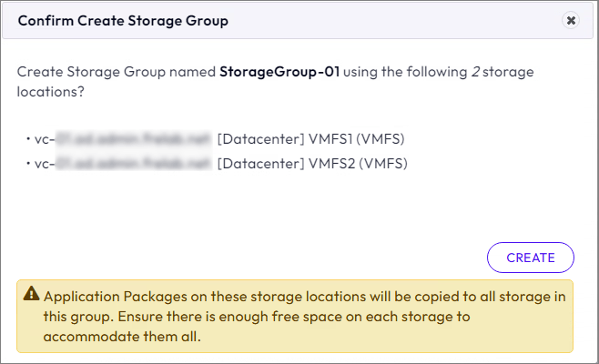
Task: Click the bullet before the first storage location
Action: click(28, 139)
